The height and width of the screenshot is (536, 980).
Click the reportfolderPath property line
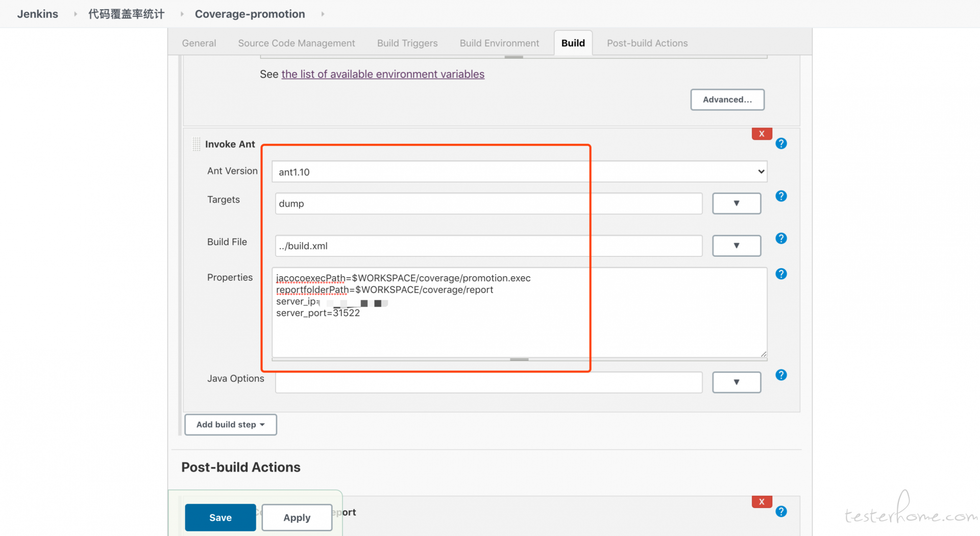point(384,290)
